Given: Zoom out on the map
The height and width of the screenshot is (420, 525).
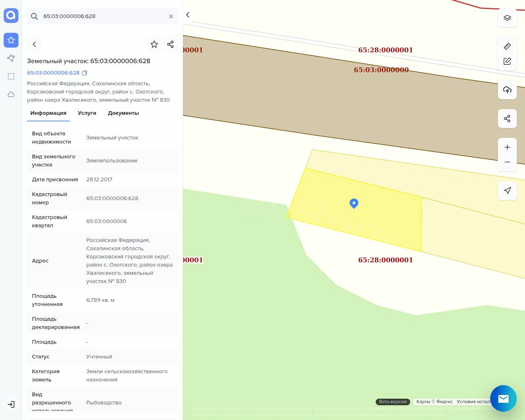Looking at the screenshot, I should [507, 162].
